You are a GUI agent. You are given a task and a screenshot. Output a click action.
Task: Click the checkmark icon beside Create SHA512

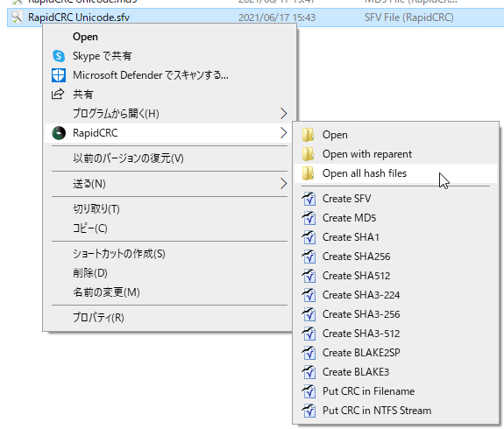pos(309,276)
